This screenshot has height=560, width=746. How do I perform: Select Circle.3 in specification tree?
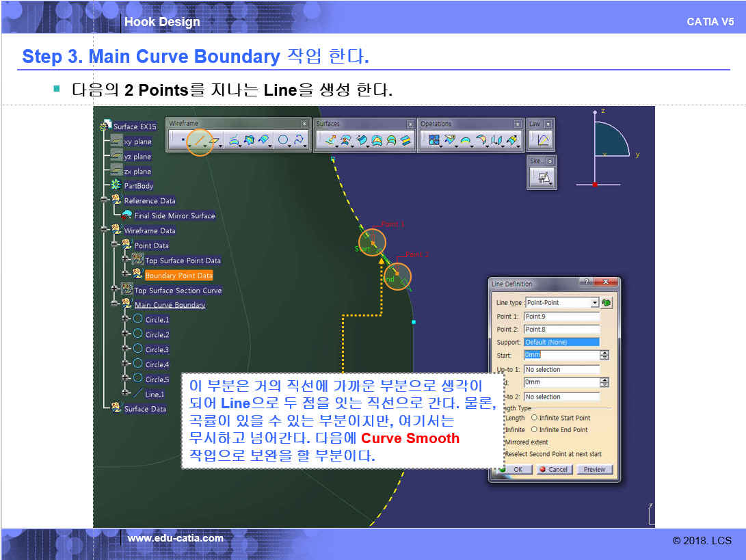[157, 349]
